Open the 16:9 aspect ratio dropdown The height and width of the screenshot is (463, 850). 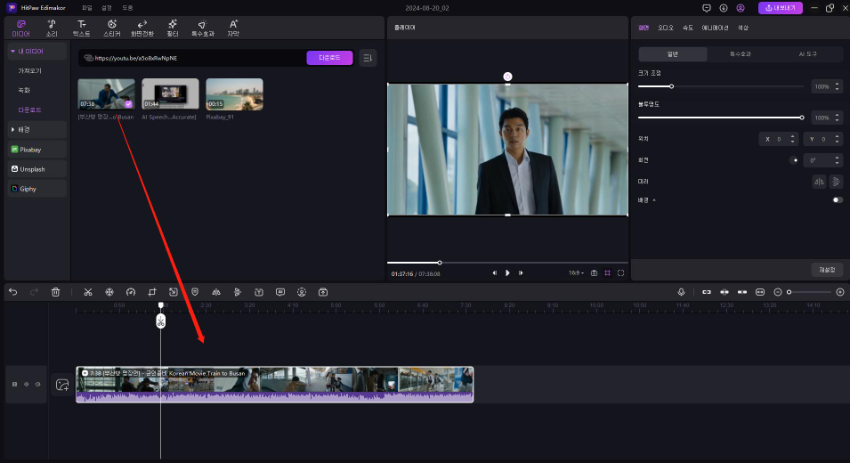coord(575,272)
